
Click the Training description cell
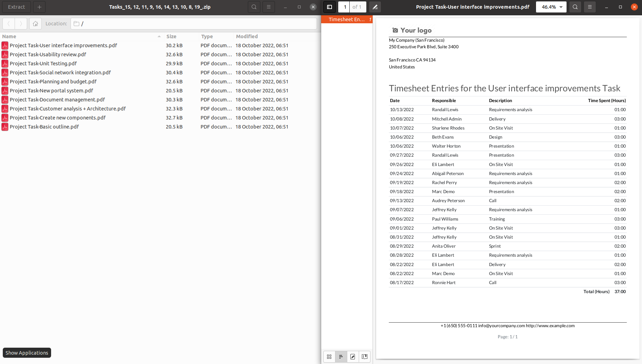(497, 219)
